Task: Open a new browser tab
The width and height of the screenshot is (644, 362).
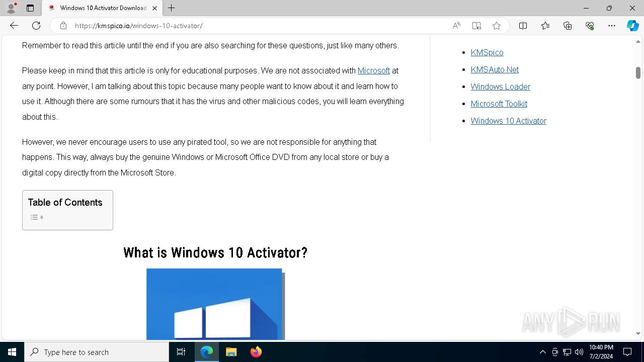Action: click(x=172, y=8)
